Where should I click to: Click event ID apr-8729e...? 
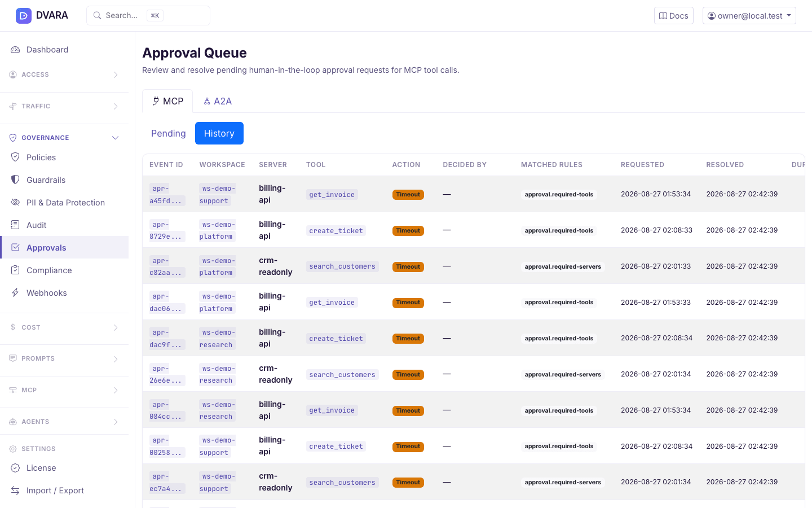167,230
